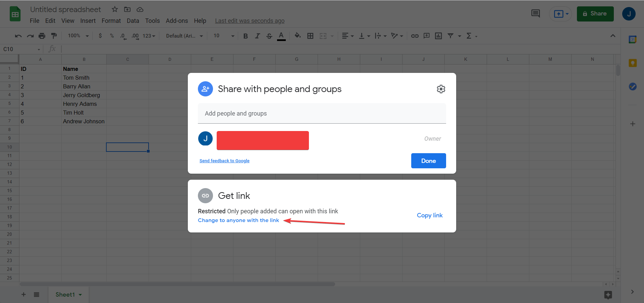This screenshot has width=644, height=303.
Task: Star the Untitled spreadsheet
Action: pyautogui.click(x=115, y=9)
